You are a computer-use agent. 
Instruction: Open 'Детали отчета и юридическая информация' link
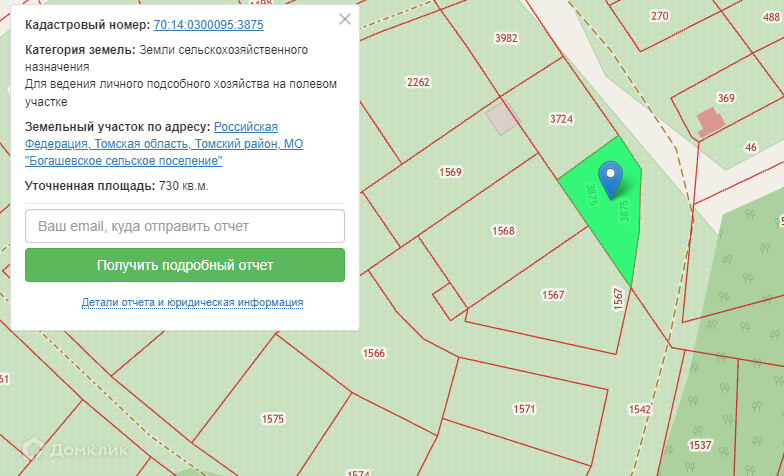point(192,302)
